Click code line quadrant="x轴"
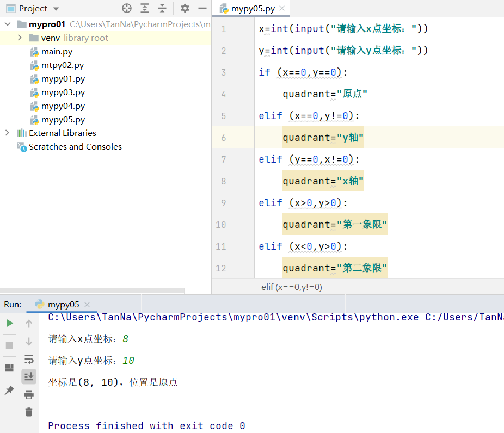 pyautogui.click(x=323, y=181)
